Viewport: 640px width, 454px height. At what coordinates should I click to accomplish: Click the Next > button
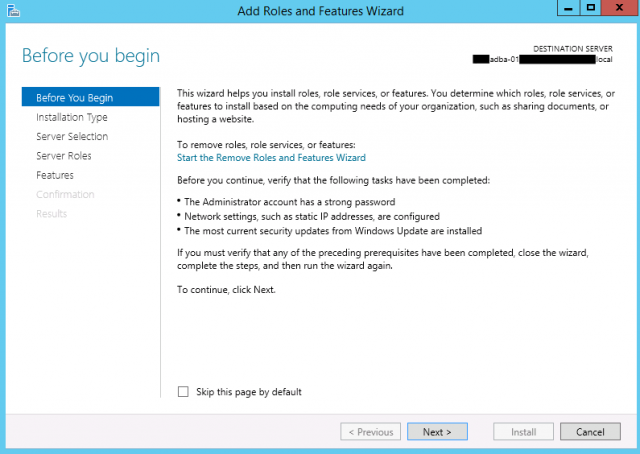point(437,432)
